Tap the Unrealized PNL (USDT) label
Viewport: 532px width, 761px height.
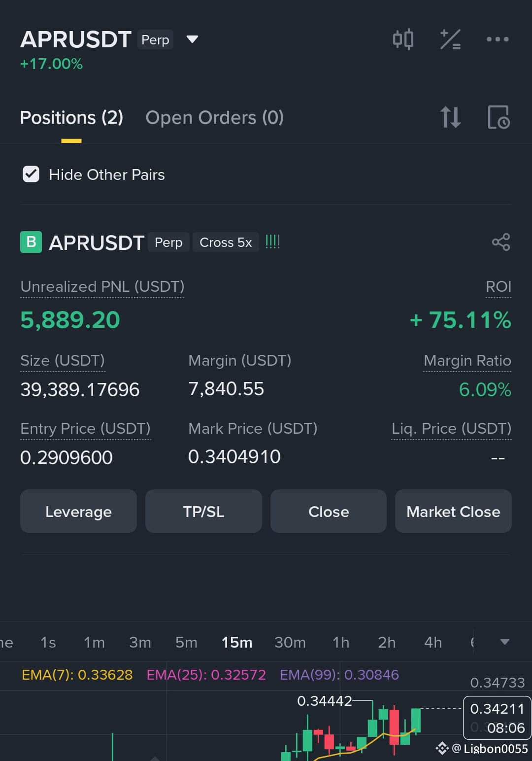click(x=102, y=286)
